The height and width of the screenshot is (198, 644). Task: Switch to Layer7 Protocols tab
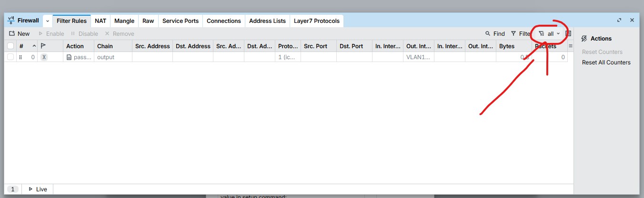pos(317,21)
